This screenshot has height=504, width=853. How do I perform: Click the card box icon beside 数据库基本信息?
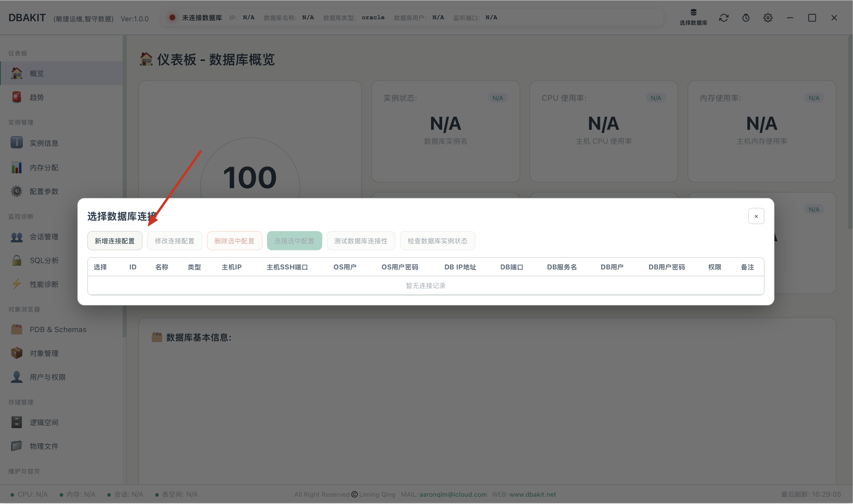click(x=157, y=337)
